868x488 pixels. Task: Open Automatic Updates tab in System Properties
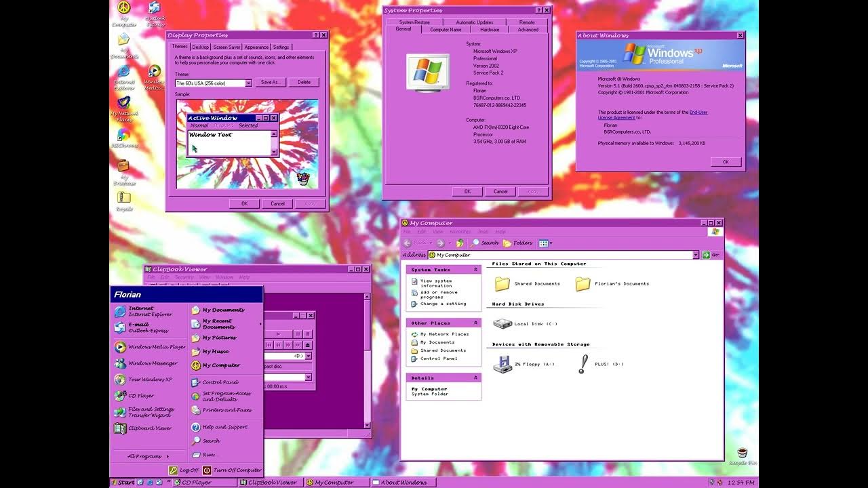tap(475, 22)
